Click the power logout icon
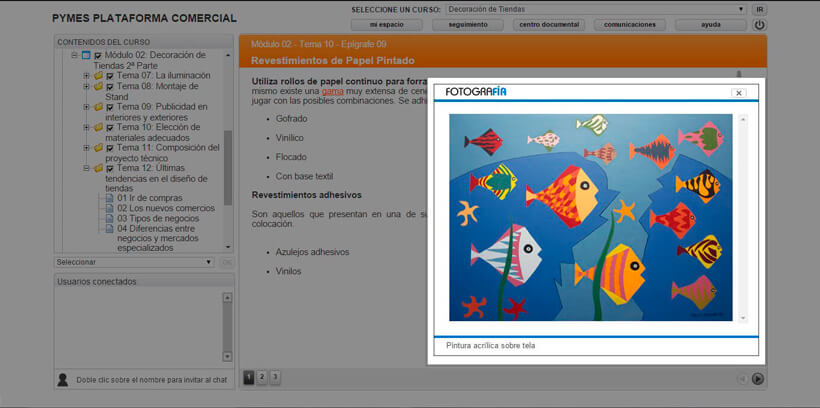Image resolution: width=820 pixels, height=408 pixels. (x=759, y=25)
